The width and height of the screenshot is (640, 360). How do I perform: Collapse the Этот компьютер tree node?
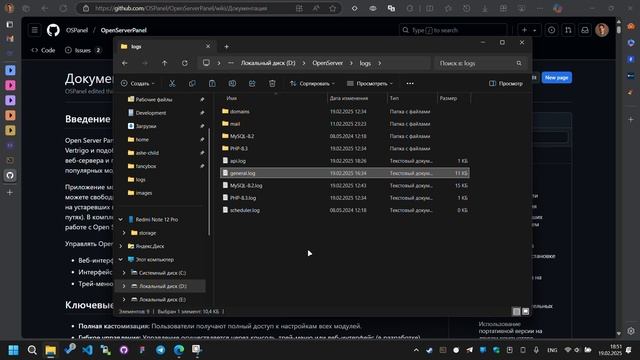[121, 260]
